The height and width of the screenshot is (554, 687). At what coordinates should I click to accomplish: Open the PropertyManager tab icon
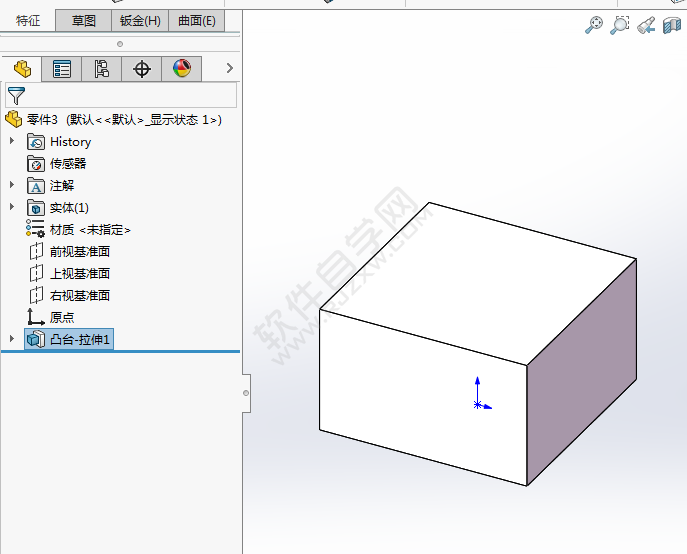pos(62,69)
